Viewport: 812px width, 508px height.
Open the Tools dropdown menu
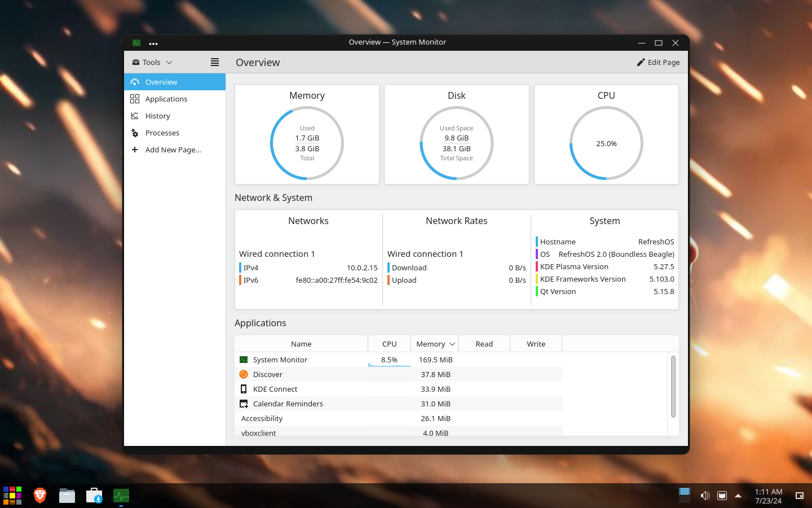tap(152, 62)
